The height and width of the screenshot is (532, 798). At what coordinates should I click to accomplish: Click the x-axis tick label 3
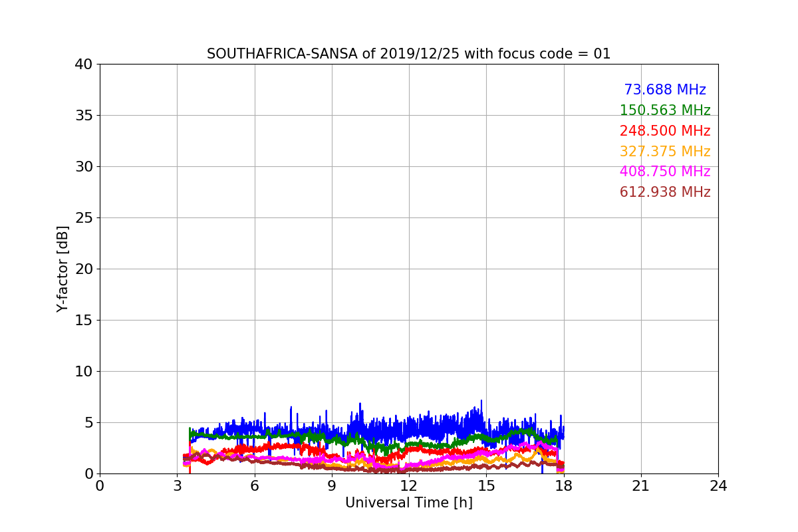click(177, 485)
